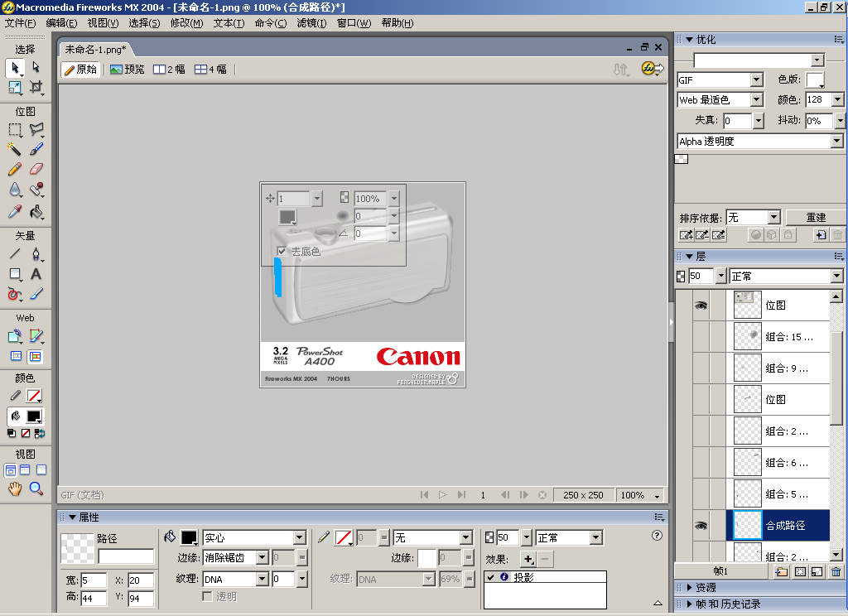Image resolution: width=848 pixels, height=616 pixels.
Task: Select the Marquee tool
Action: tap(15, 130)
